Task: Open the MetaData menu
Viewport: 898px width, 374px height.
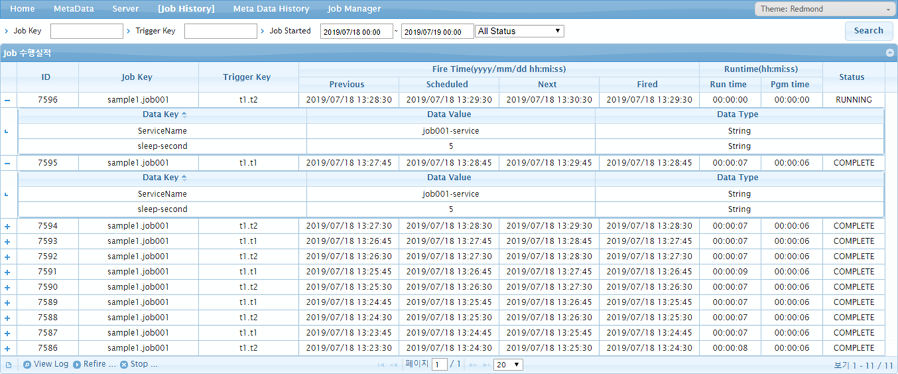Action: pyautogui.click(x=74, y=9)
